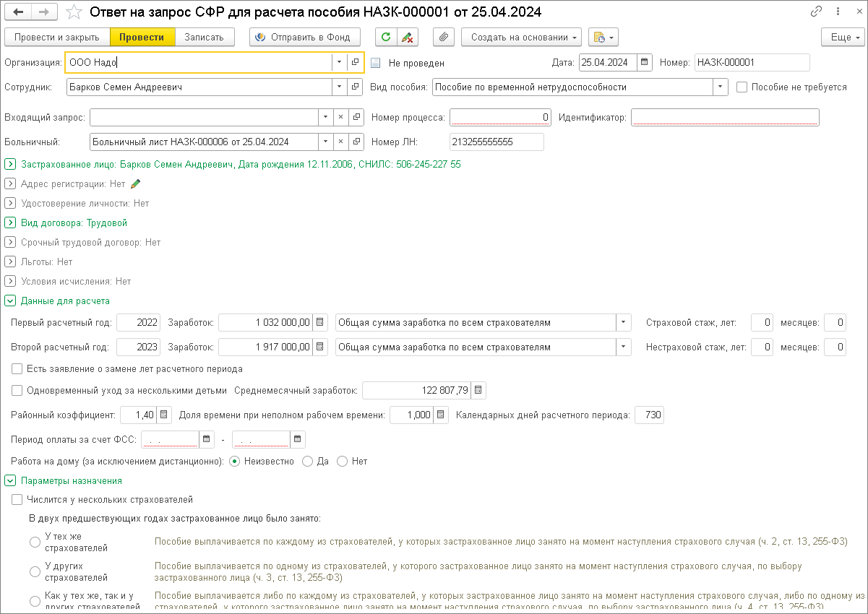Click the Не проведен document status icon
Screen dimensions: 868x614
tap(375, 63)
